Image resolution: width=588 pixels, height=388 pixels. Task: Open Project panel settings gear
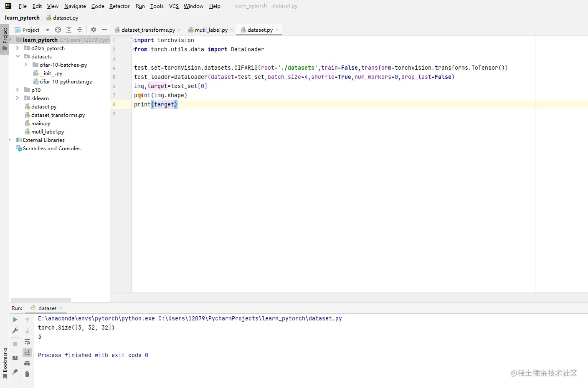pos(94,30)
